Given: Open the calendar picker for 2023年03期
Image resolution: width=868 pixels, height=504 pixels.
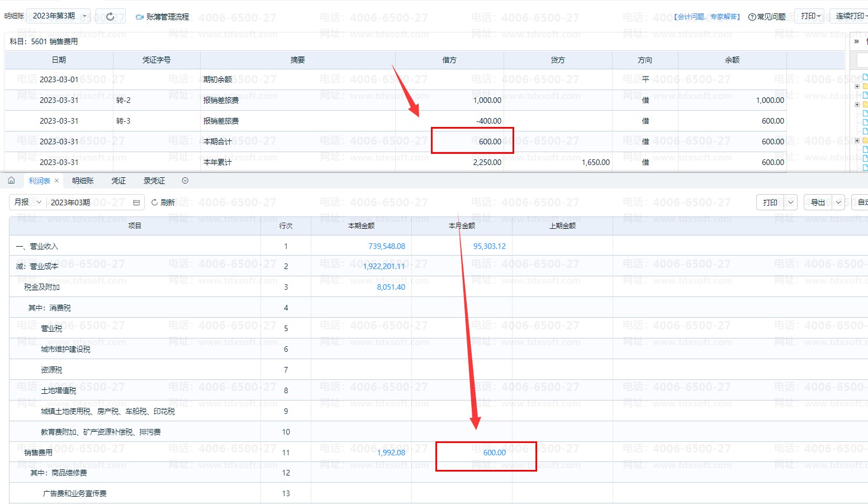Looking at the screenshot, I should [136, 202].
